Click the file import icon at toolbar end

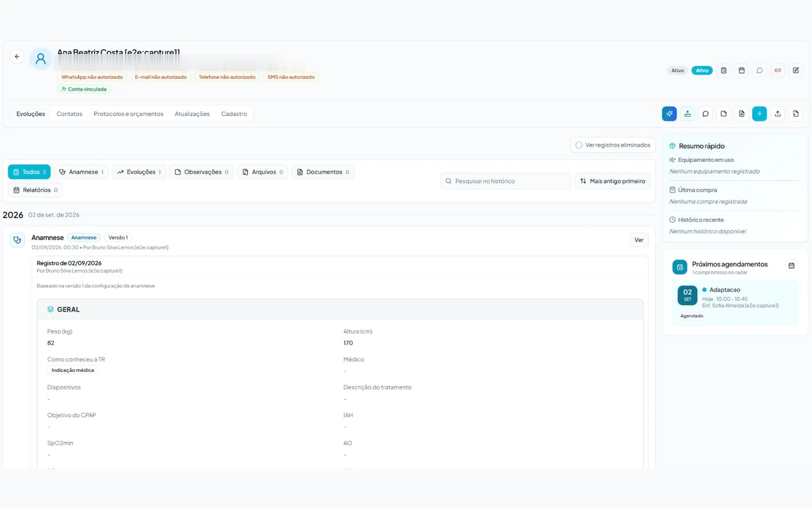point(796,114)
